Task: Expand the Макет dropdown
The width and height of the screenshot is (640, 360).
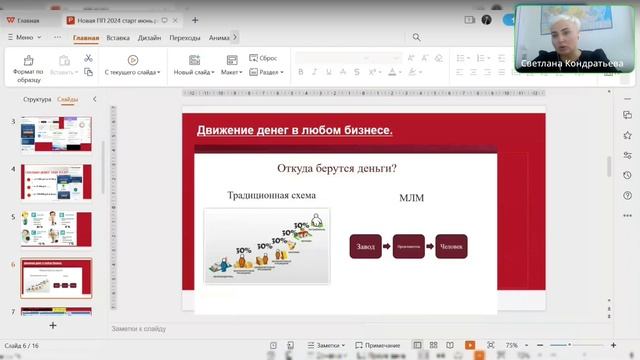Action: click(x=241, y=72)
